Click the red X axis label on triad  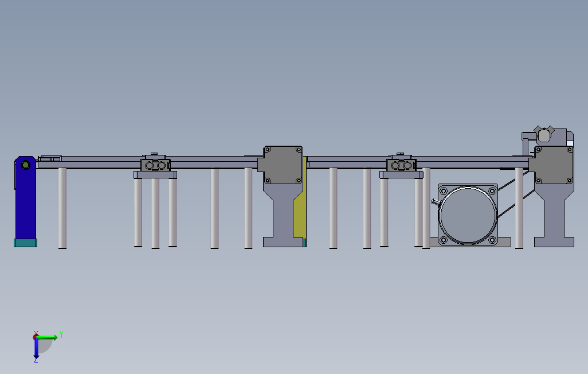[36, 333]
